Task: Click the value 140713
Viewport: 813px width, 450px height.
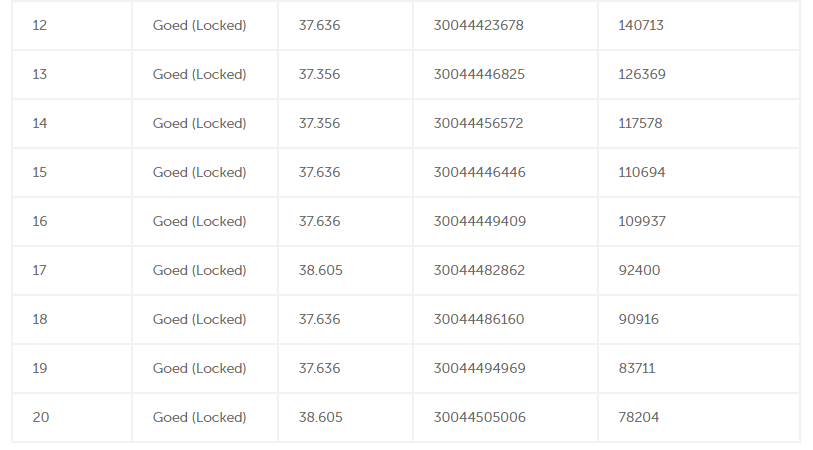Action: 641,25
